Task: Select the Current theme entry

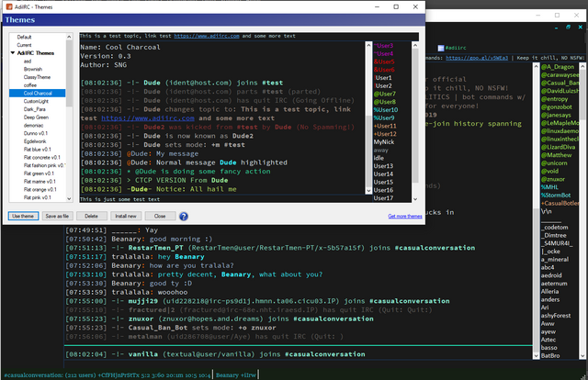Action: tap(24, 45)
